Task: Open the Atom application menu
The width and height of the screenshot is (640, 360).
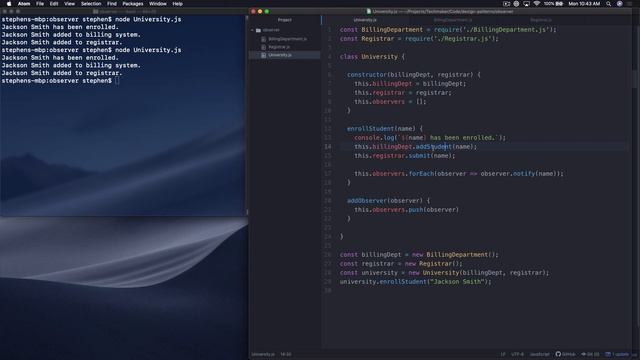Action: (x=24, y=4)
